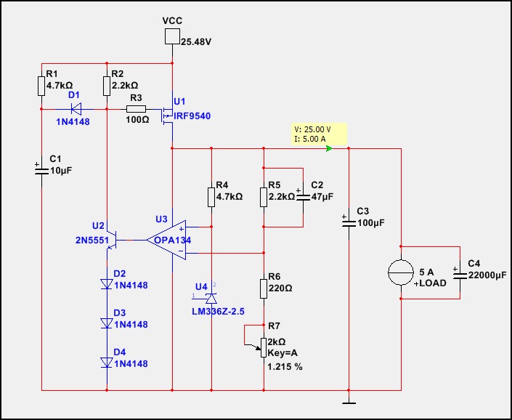Click the Key=A label of R7
This screenshot has height=420, width=512.
click(283, 353)
